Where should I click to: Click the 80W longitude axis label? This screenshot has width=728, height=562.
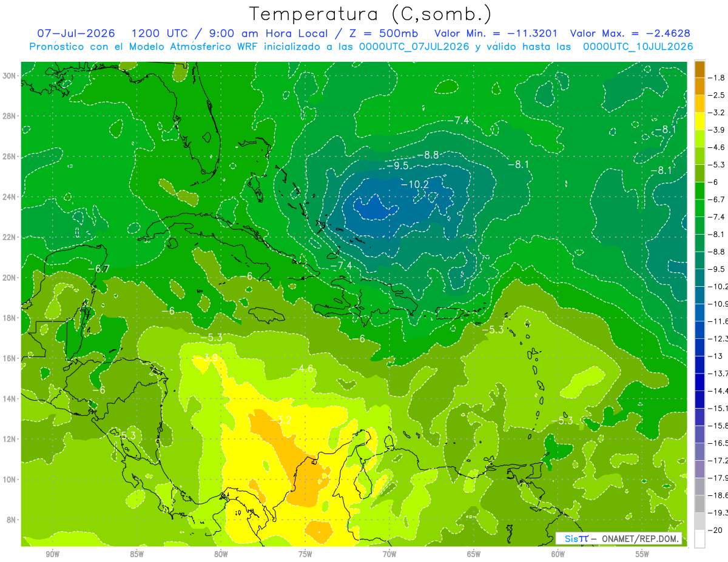(x=221, y=555)
